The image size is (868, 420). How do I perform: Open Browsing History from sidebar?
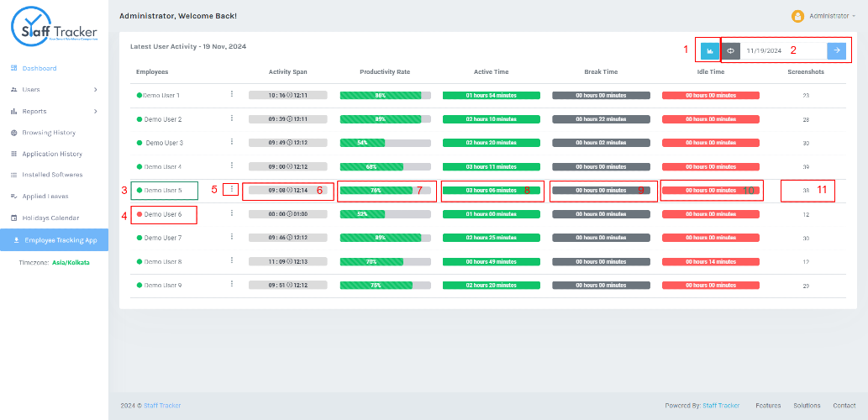pos(49,133)
